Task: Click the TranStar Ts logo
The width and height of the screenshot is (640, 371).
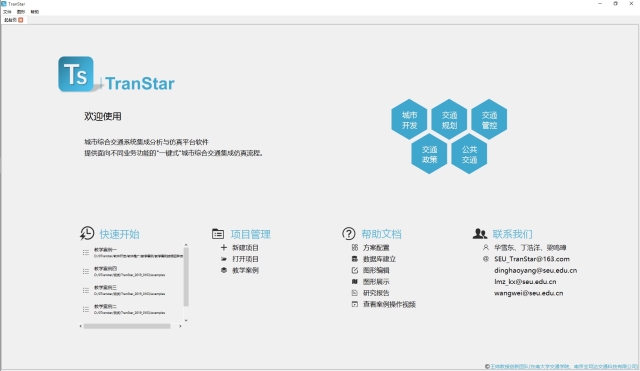Action: [x=76, y=74]
